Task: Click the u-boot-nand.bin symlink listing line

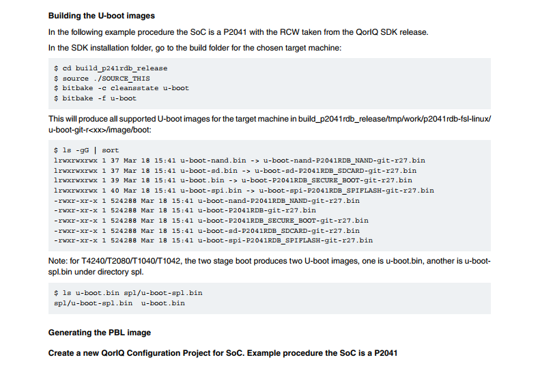Action: 239,160
